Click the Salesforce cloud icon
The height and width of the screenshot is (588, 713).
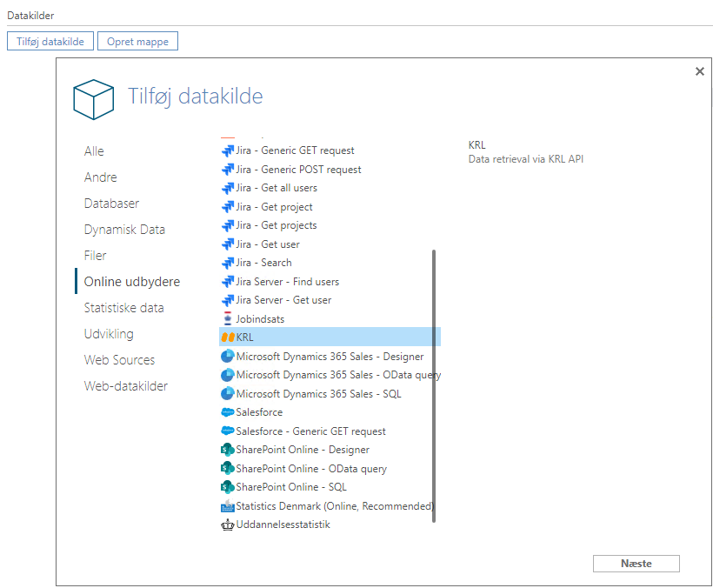point(227,412)
